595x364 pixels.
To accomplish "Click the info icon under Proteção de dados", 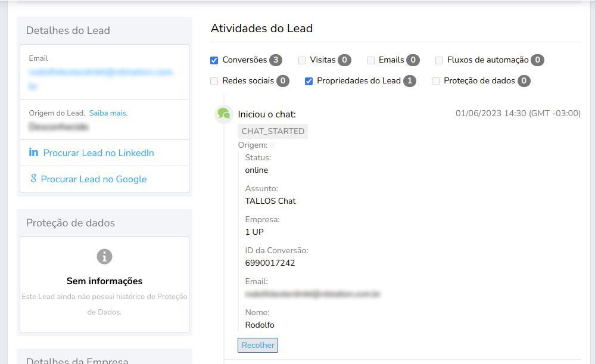I will point(104,256).
